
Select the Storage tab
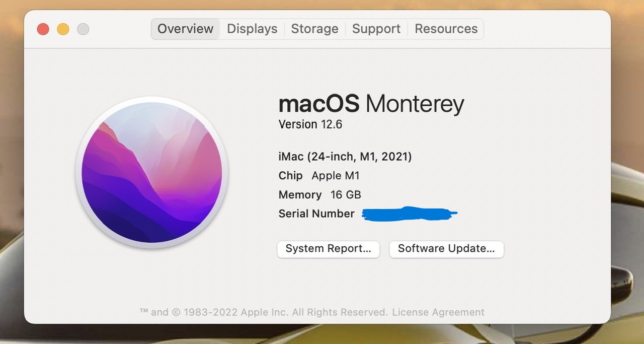click(x=314, y=29)
